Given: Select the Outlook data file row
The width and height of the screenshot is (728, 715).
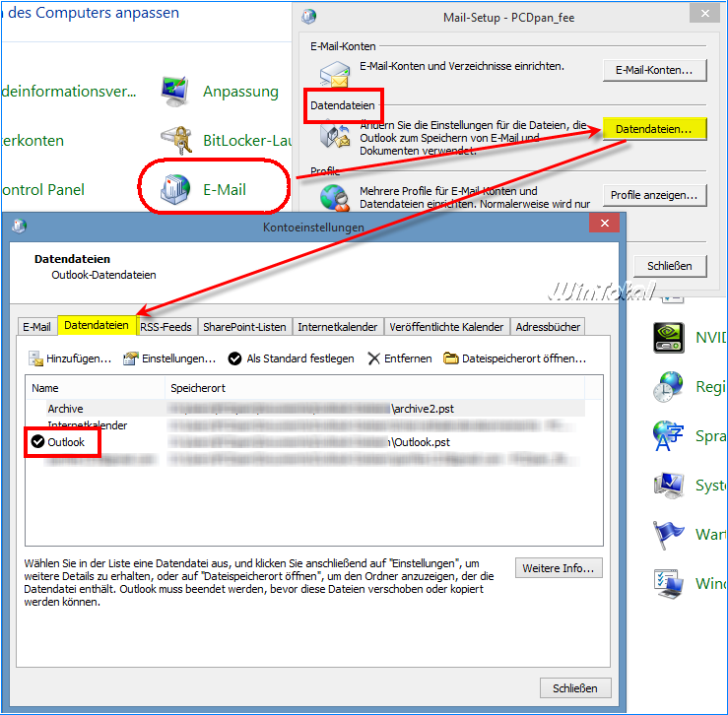Looking at the screenshot, I should tap(305, 442).
